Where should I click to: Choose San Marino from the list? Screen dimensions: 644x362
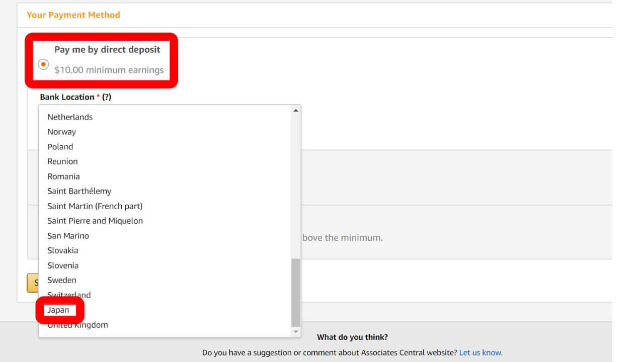[68, 236]
